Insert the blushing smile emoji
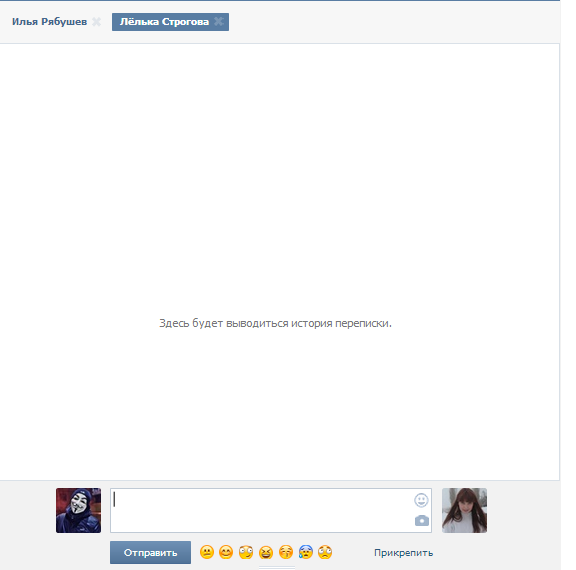The height and width of the screenshot is (570, 576). click(226, 552)
